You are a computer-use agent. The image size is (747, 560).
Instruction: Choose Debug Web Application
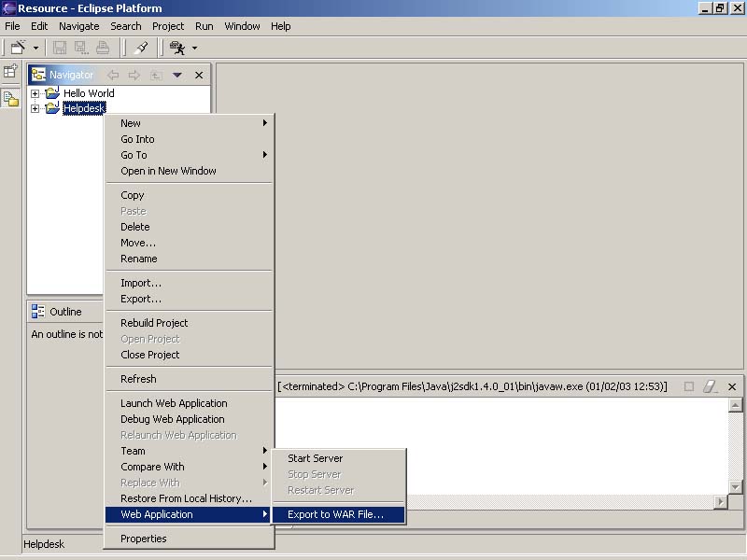(x=190, y=419)
